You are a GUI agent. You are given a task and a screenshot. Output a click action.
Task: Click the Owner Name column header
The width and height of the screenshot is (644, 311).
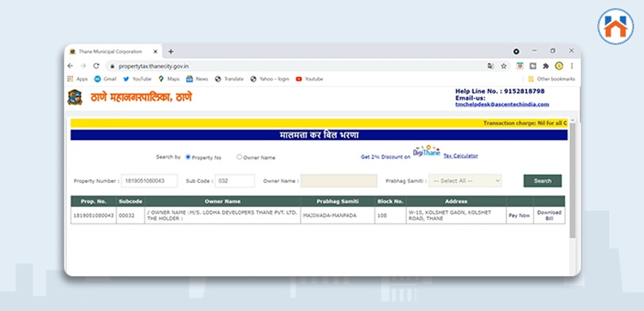click(x=223, y=201)
